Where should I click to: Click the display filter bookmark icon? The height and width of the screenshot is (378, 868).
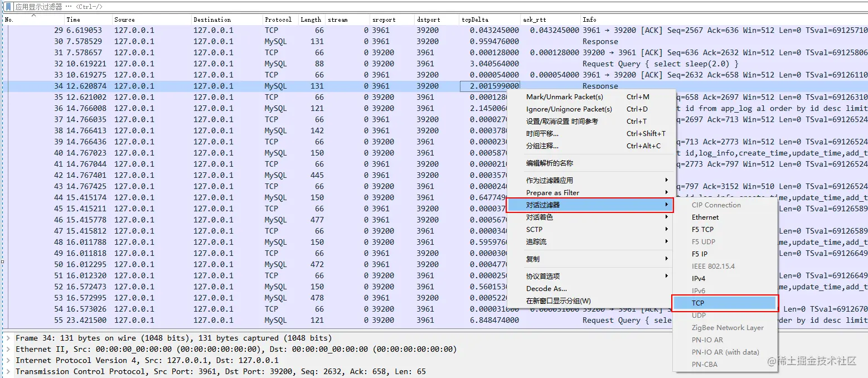(8, 7)
